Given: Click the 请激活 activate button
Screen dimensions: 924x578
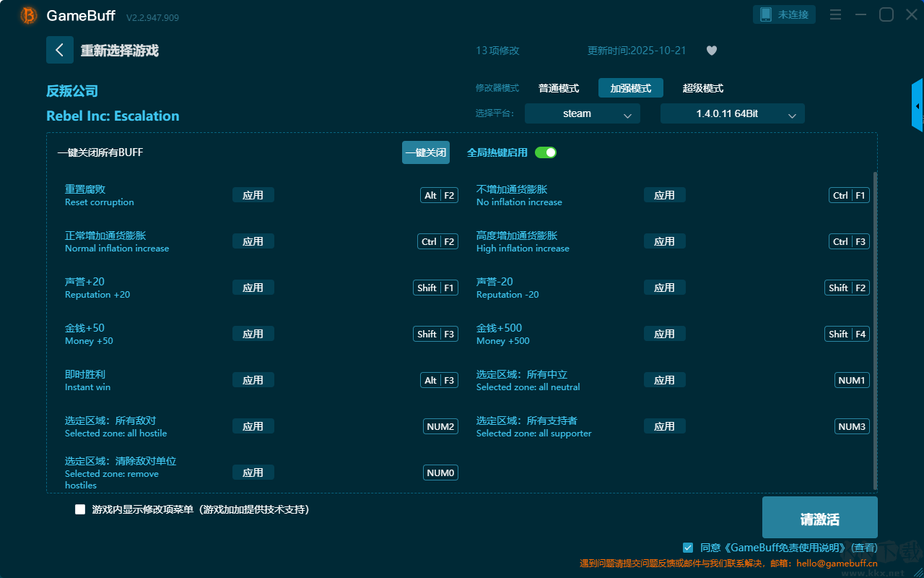Looking at the screenshot, I should click(x=819, y=518).
